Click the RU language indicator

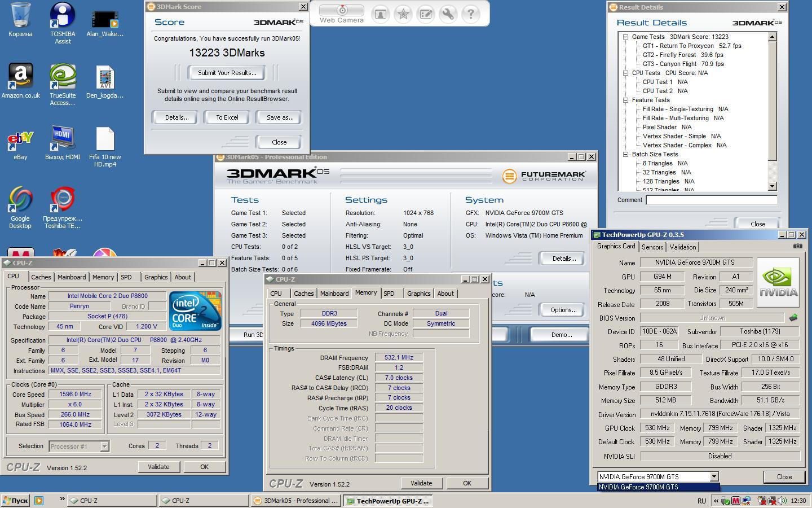[x=701, y=501]
